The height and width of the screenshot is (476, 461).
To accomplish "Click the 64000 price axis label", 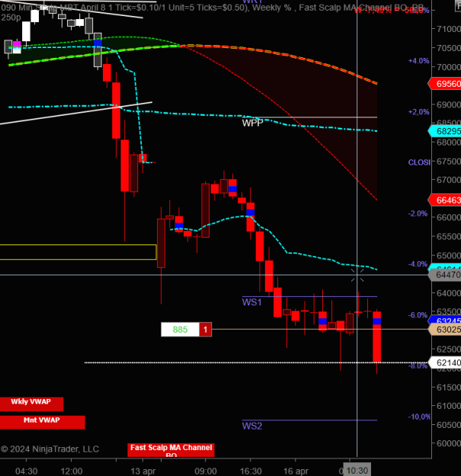I will tap(449, 293).
